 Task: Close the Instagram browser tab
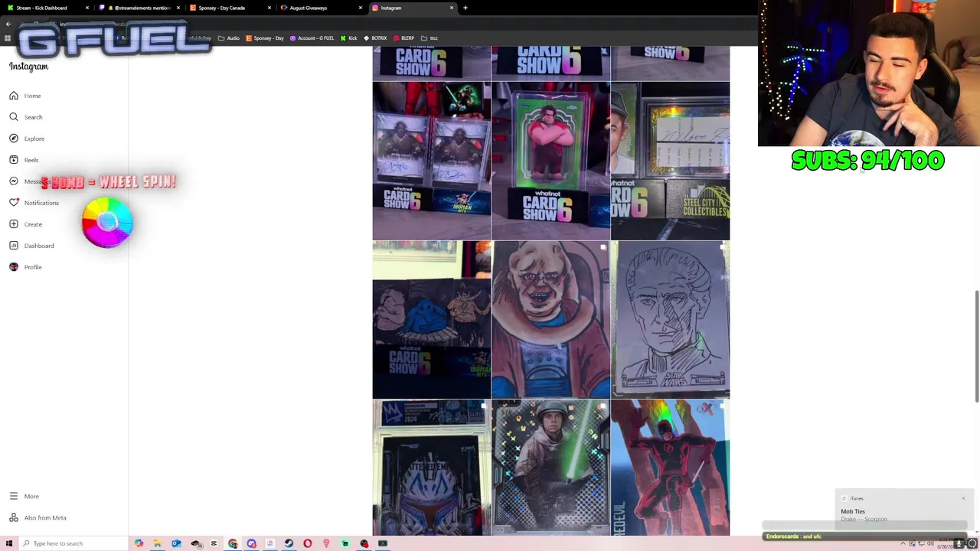click(452, 8)
